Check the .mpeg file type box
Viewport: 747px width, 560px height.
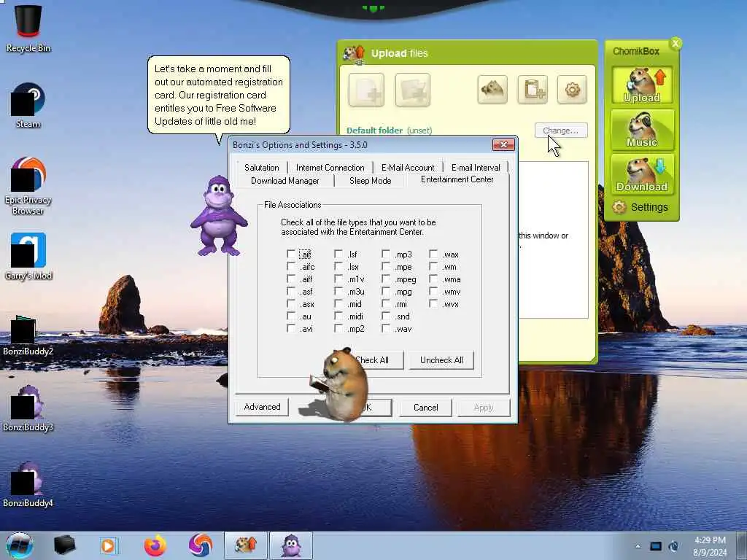pyautogui.click(x=386, y=279)
